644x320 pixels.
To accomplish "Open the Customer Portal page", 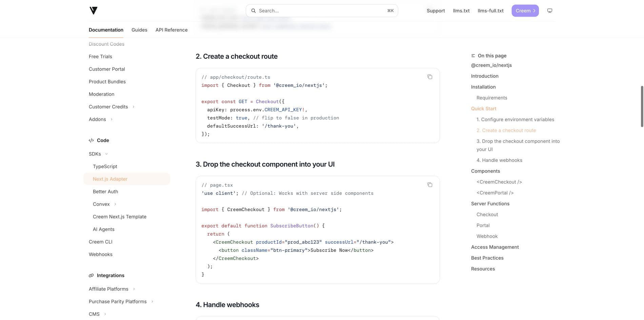I will 107,69.
